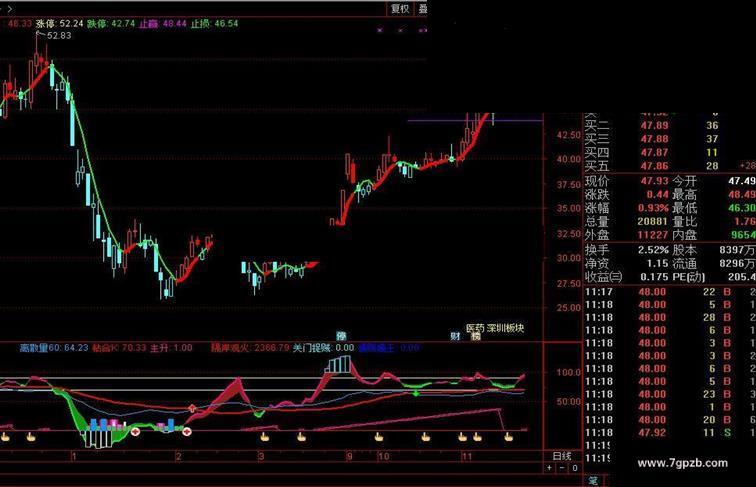
Task: Click month 11 on the time axis
Action: coord(466,456)
